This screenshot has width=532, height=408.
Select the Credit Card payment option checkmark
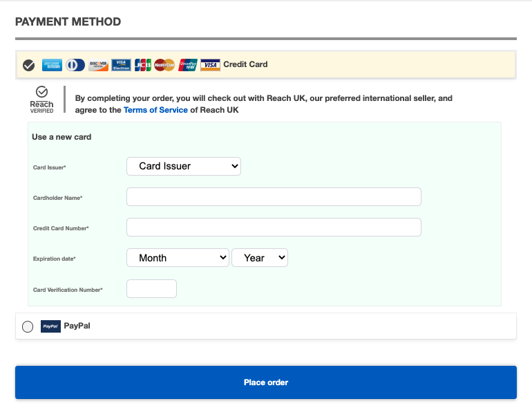tap(29, 65)
